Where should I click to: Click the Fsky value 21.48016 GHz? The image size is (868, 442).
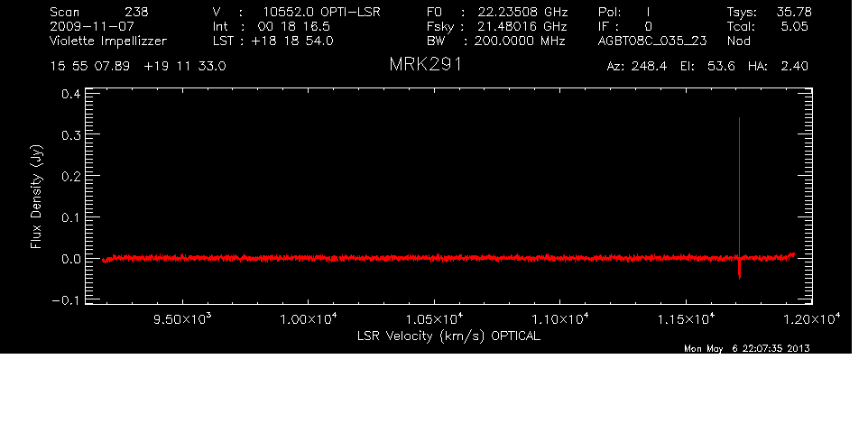(x=522, y=26)
